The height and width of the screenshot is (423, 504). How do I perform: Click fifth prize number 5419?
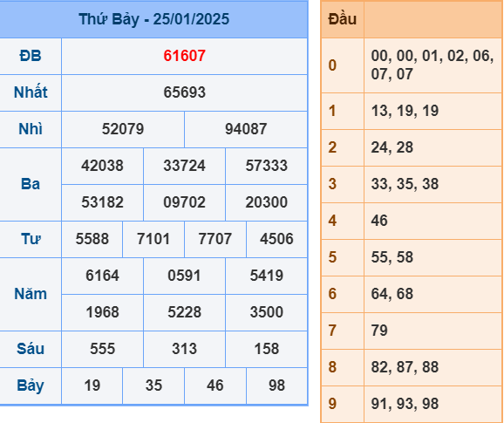pos(267,276)
